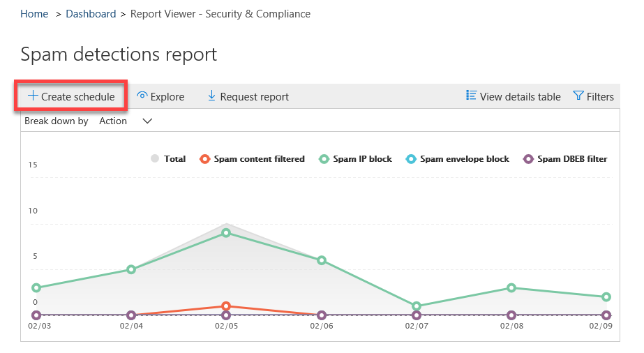Click the View details table list icon
Viewport: 644px width, 353px height.
[x=471, y=96]
